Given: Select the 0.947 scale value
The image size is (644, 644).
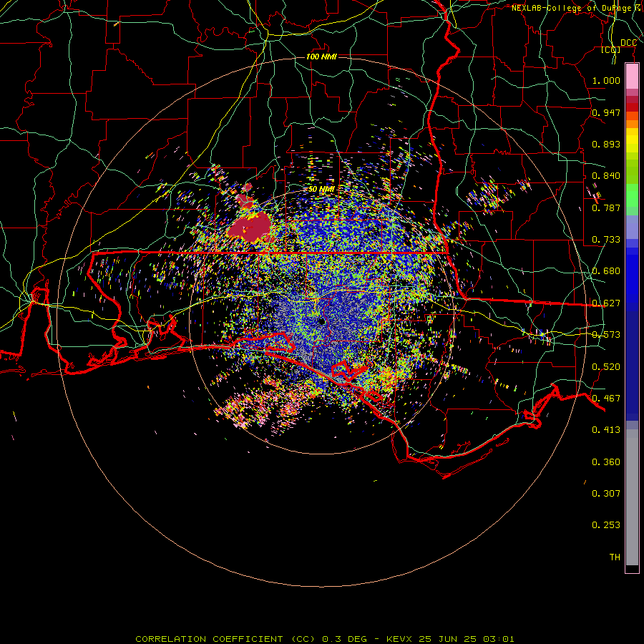Looking at the screenshot, I should click(x=606, y=112).
